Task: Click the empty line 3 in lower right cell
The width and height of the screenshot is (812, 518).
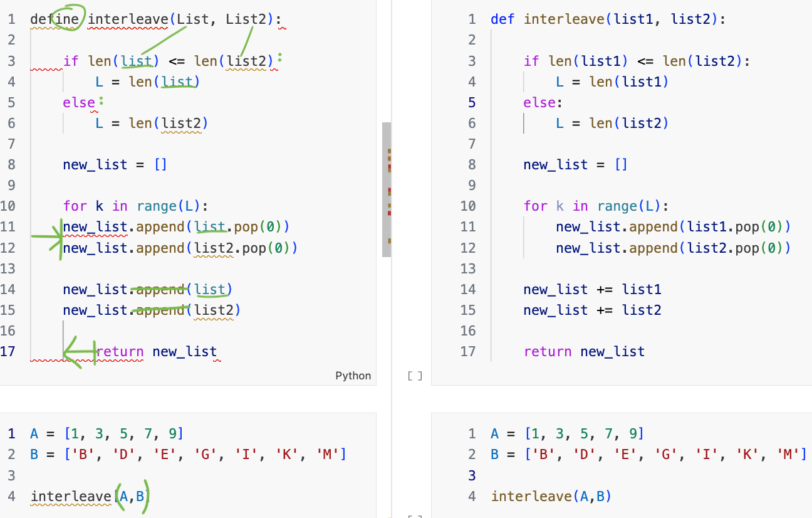Action: coord(564,475)
